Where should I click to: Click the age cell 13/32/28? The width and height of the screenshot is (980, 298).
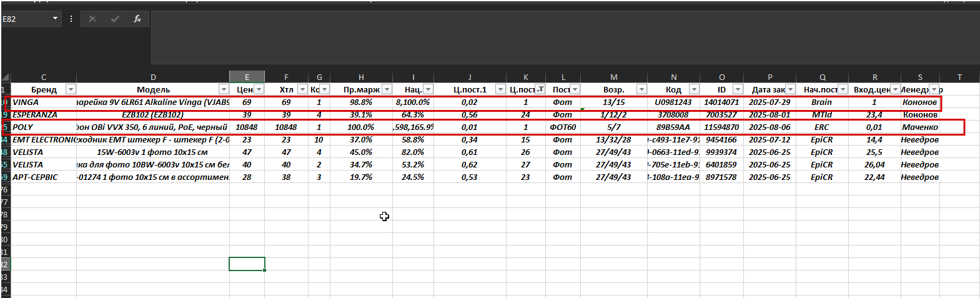(x=614, y=139)
